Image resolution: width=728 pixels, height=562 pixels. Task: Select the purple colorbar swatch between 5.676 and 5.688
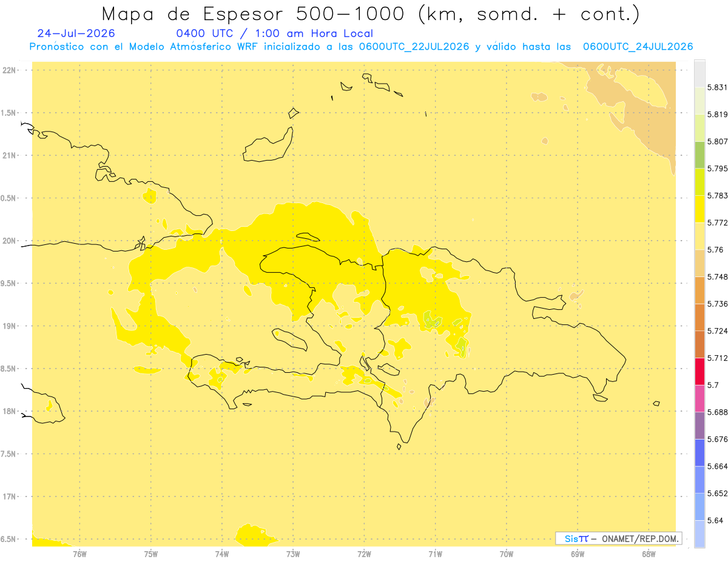tap(699, 426)
